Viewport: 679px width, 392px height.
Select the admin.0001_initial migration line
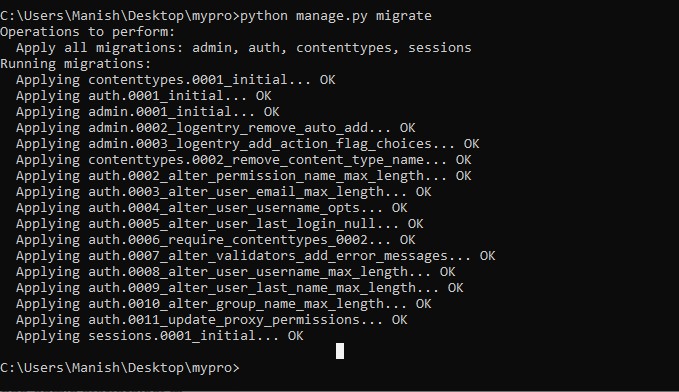pyautogui.click(x=148, y=112)
